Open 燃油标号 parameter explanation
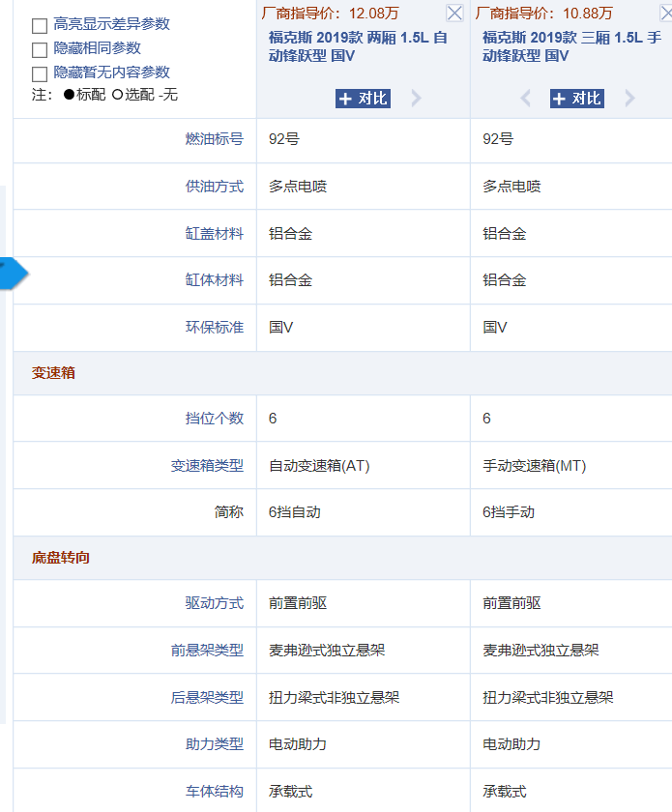This screenshot has height=812, width=672. click(215, 139)
